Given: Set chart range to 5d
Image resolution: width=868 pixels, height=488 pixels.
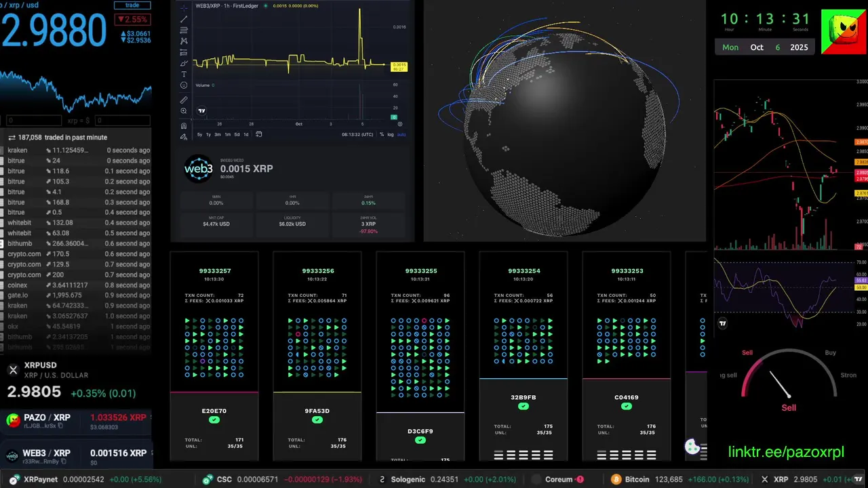Looking at the screenshot, I should point(237,134).
